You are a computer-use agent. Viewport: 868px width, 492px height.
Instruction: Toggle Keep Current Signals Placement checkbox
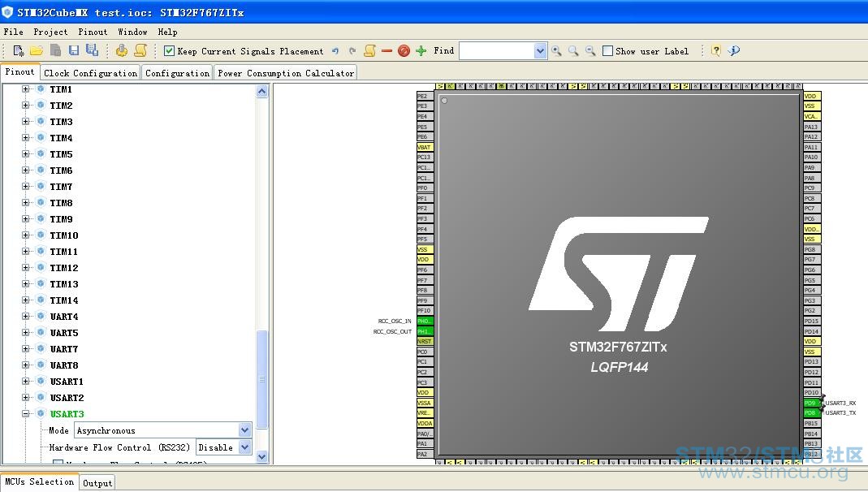(170, 51)
